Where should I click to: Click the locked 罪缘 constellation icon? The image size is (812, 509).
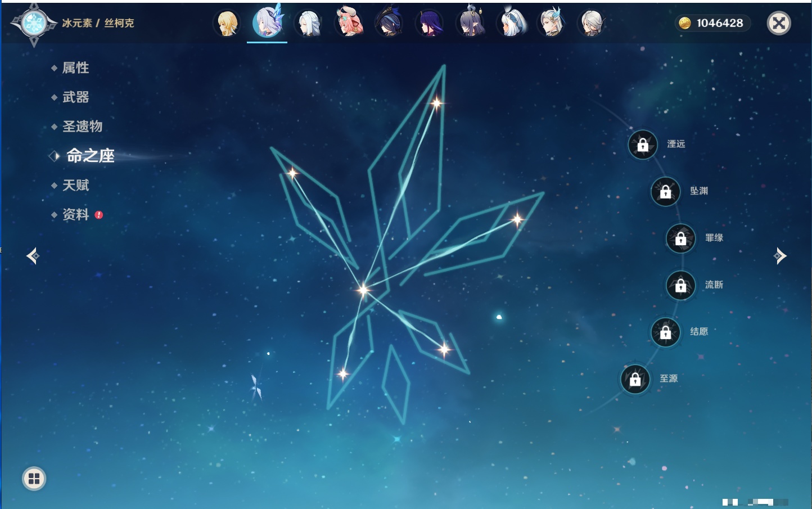click(x=680, y=238)
